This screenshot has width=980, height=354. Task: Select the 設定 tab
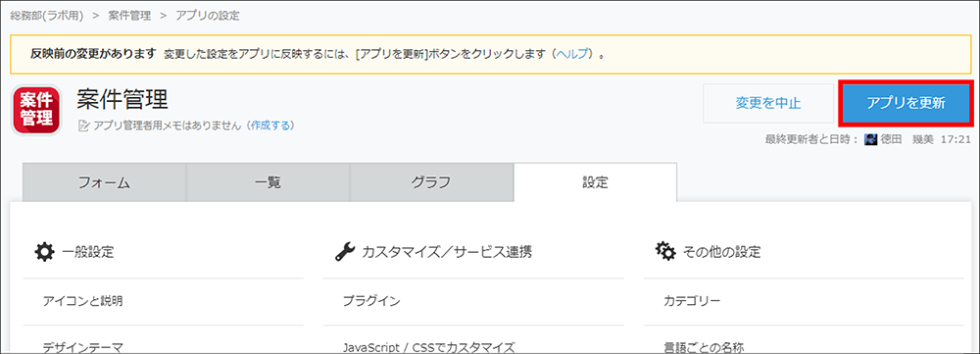coord(595,182)
